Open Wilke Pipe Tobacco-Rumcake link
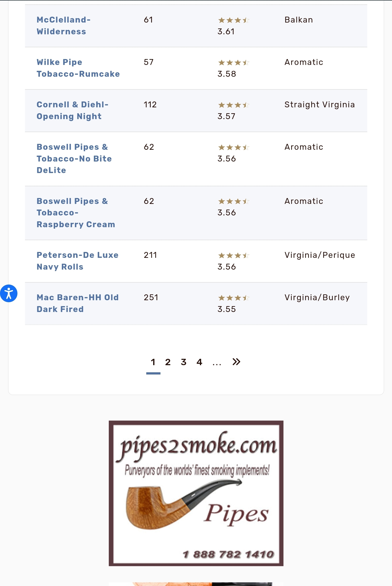This screenshot has height=586, width=392. [x=78, y=68]
